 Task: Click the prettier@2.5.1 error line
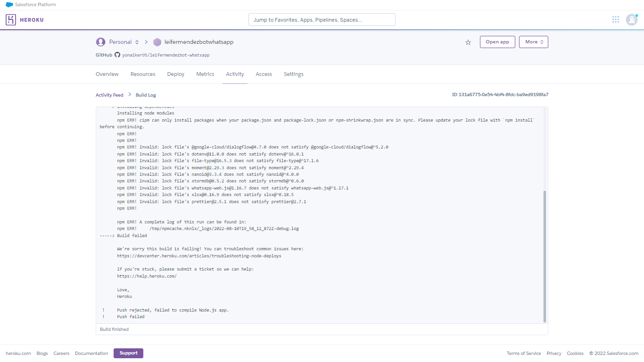(211, 202)
